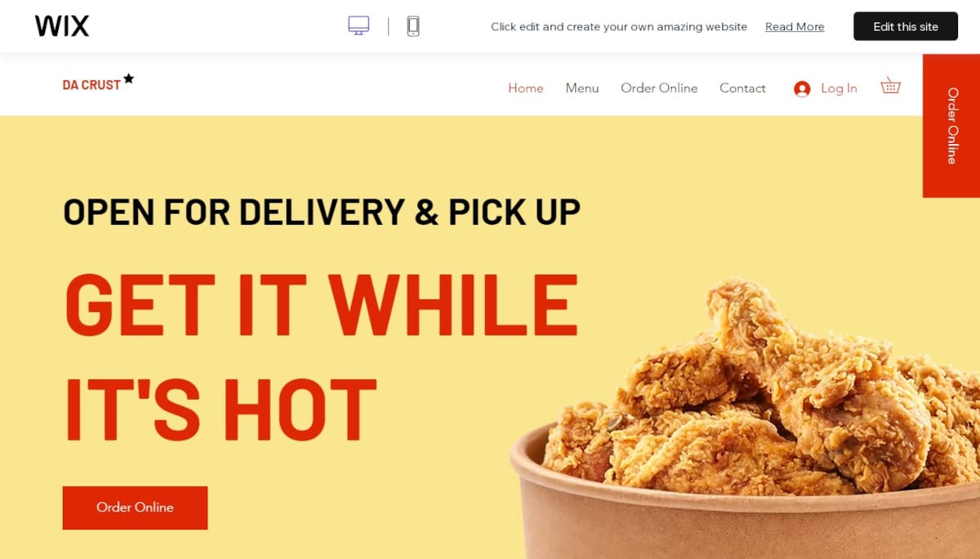The image size is (980, 559).
Task: Open the Read More link
Action: coord(795,27)
